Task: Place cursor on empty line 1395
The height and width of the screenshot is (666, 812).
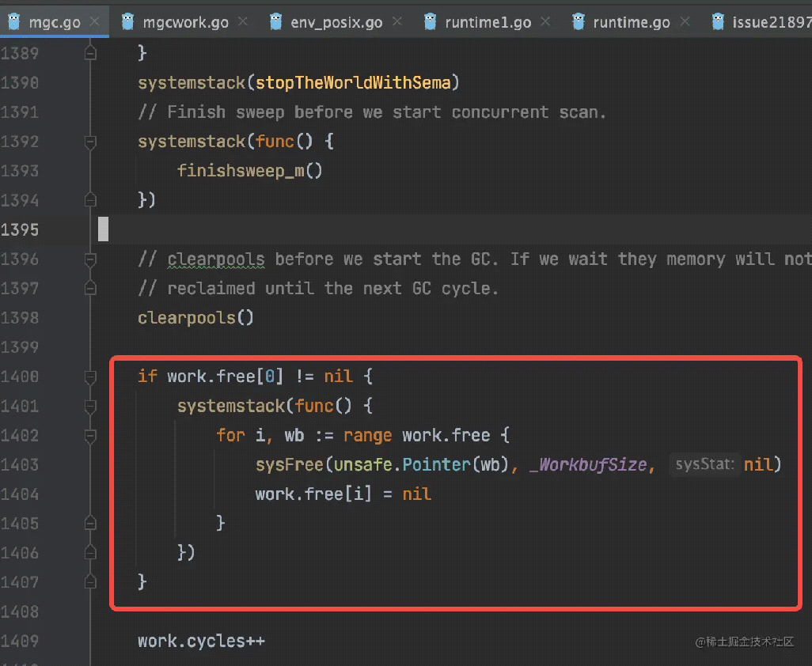Action: click(456, 229)
